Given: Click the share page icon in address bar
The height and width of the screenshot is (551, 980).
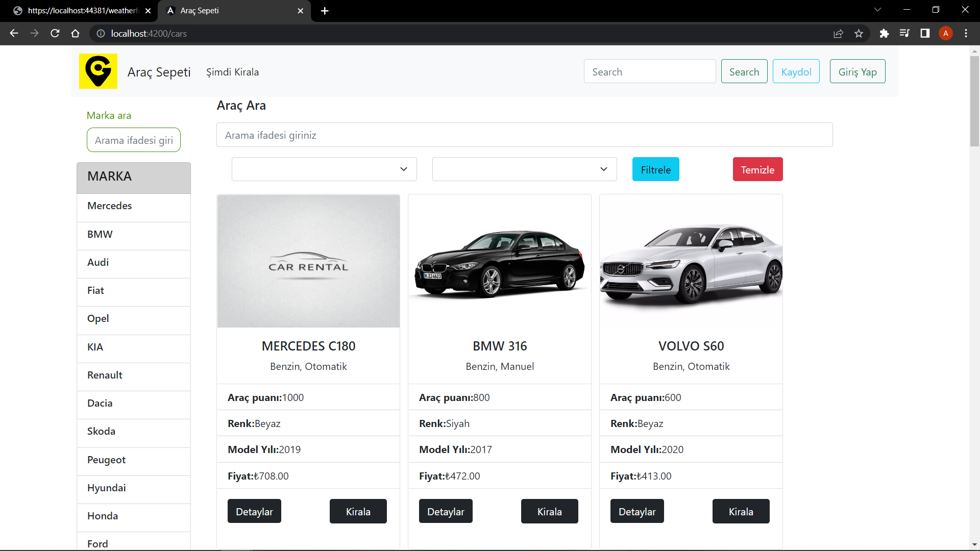Looking at the screenshot, I should tap(838, 33).
